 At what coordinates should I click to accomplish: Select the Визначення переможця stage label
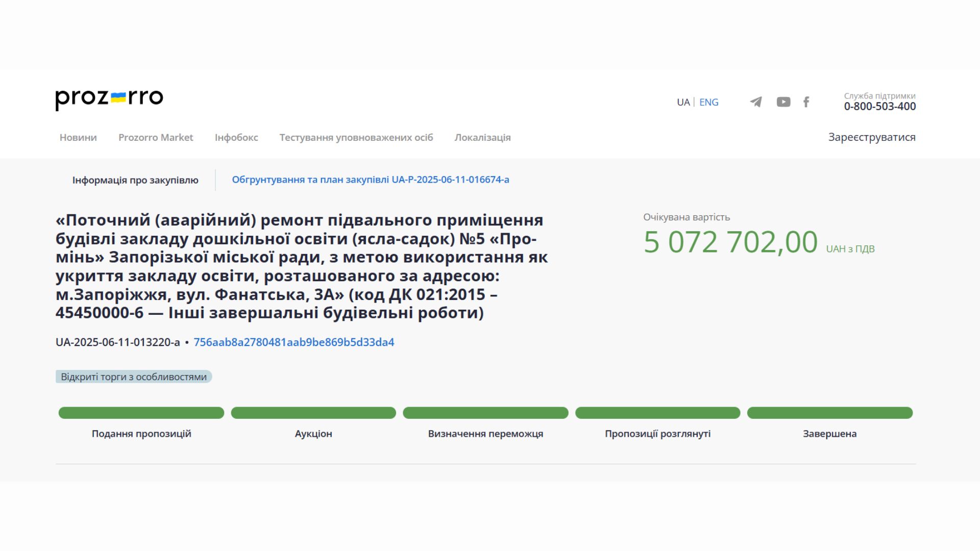(485, 434)
